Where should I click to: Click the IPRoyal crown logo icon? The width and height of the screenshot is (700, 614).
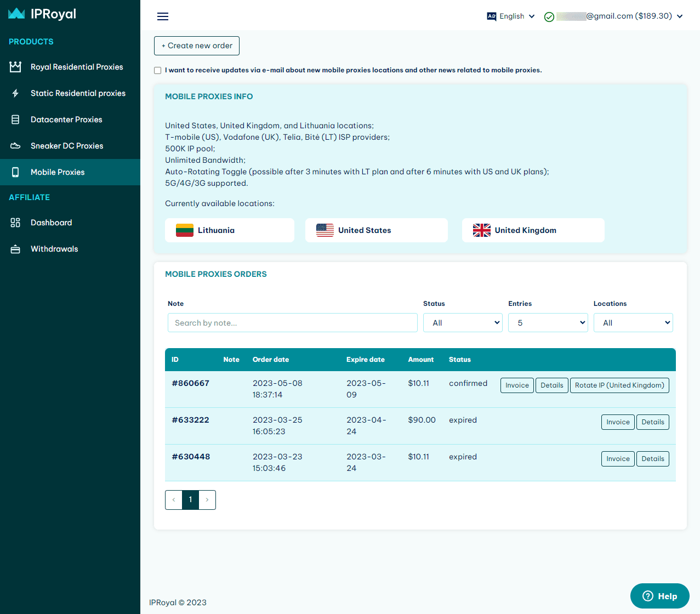[x=16, y=14]
